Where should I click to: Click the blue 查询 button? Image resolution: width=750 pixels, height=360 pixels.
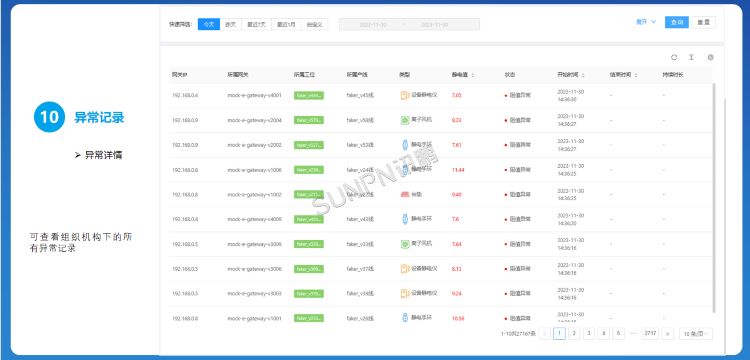coord(677,22)
